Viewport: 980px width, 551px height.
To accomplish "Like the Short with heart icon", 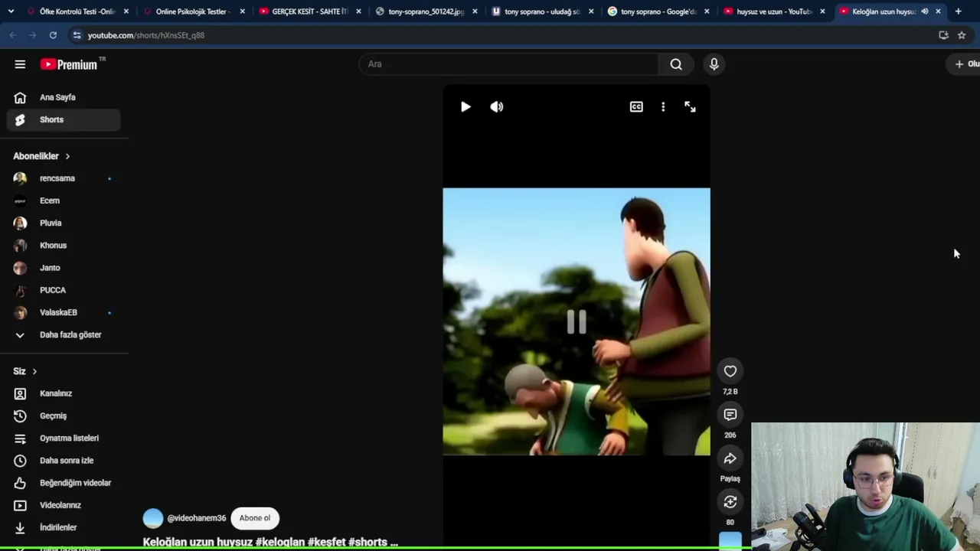I will tap(730, 371).
